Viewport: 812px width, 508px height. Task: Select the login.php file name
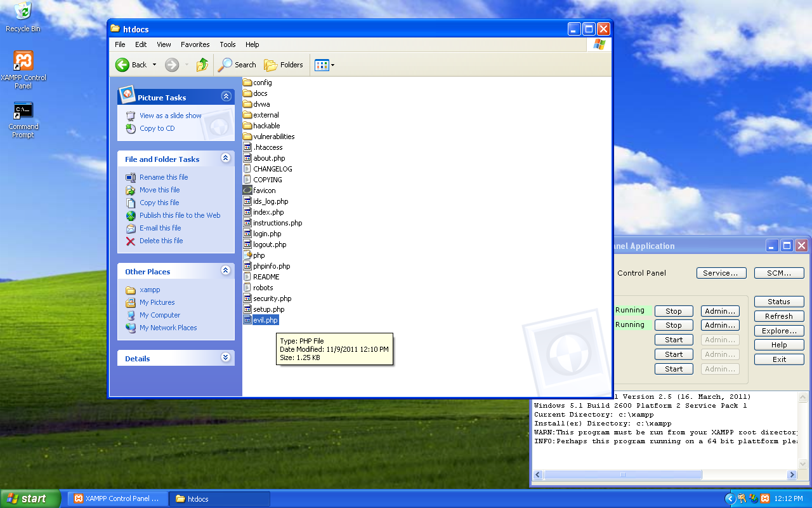point(267,234)
